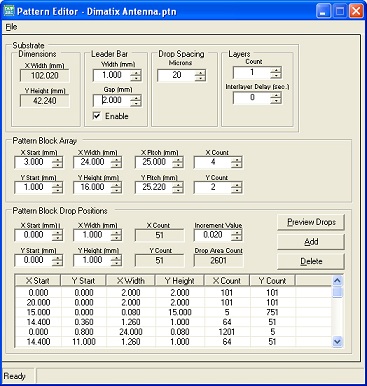
Task: Decrease Interlayer Delay with down arrow
Action: [x=276, y=101]
